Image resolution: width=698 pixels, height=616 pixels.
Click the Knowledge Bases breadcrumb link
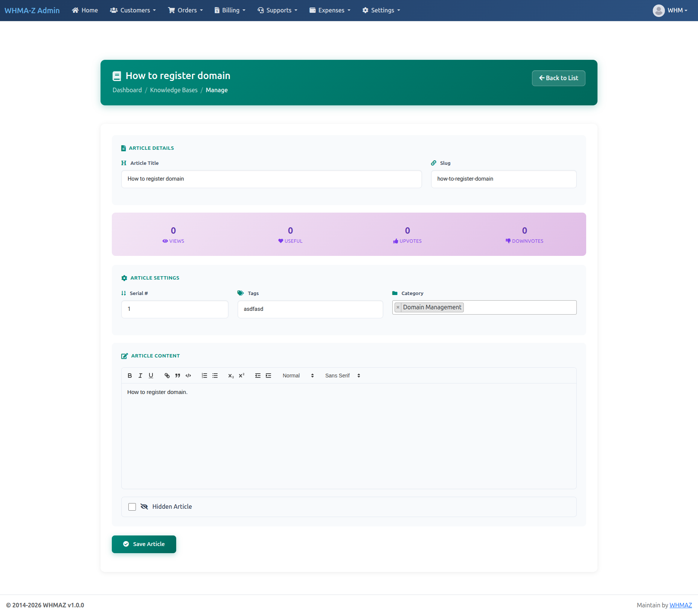(174, 90)
